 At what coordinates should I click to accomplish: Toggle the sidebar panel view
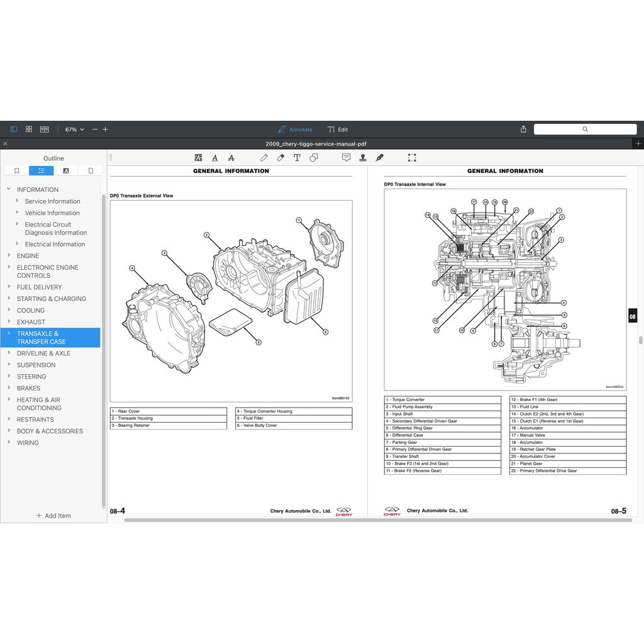14,130
